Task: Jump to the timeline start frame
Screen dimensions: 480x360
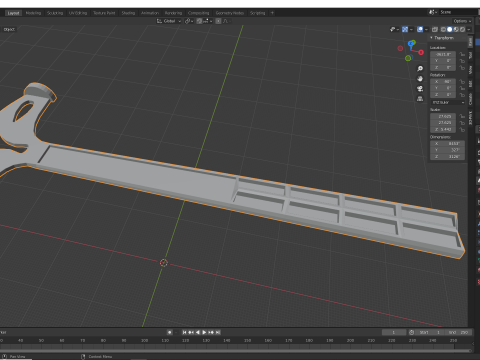Action: coord(184,332)
